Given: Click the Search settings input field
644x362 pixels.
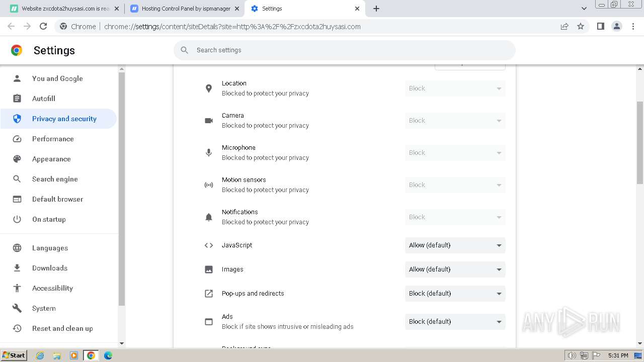Looking at the screenshot, I should click(345, 50).
